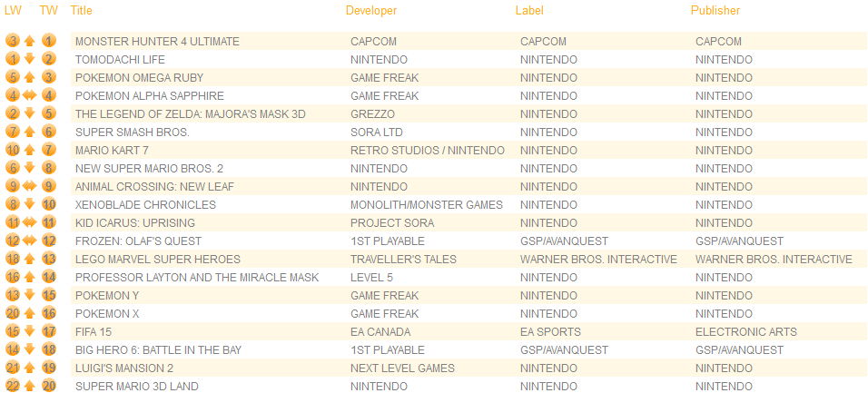
Task: Click Next Level Games developer name
Action: [402, 368]
